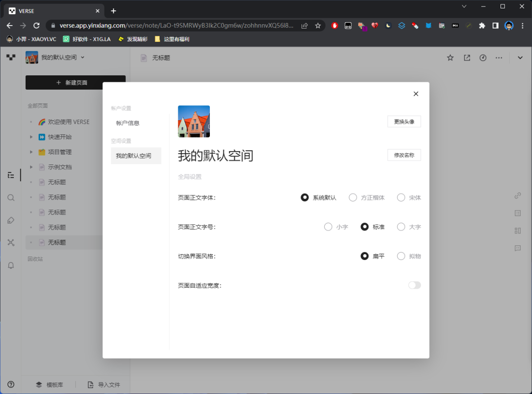This screenshot has height=394, width=532.
Task: Click 更换头像 button
Action: pyautogui.click(x=404, y=122)
